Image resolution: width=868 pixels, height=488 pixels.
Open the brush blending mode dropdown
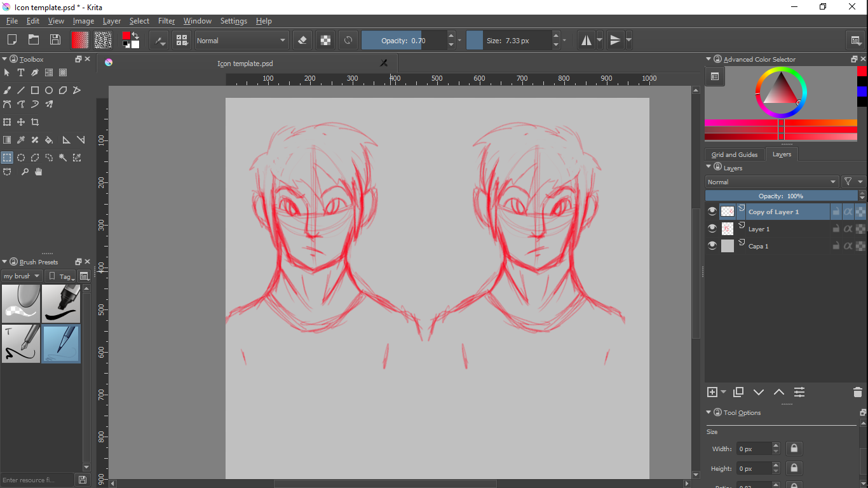241,41
